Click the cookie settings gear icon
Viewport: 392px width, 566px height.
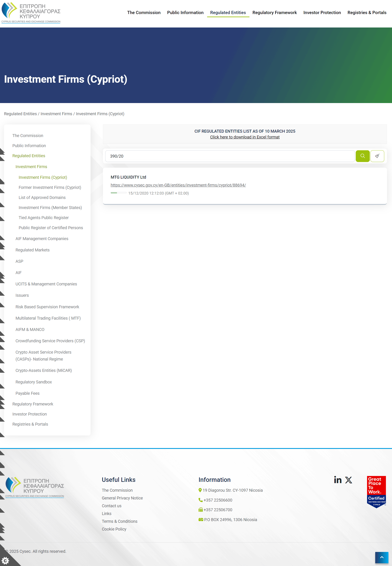coord(5,561)
